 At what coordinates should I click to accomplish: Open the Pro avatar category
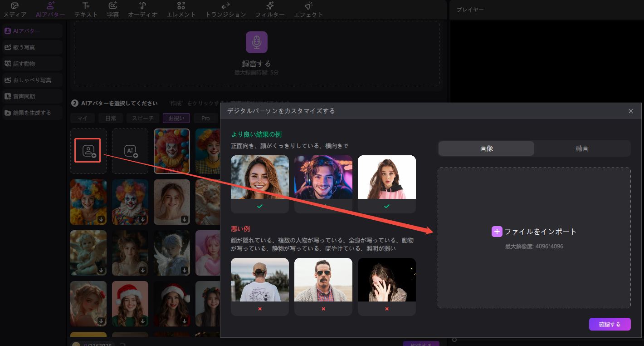[x=205, y=118]
